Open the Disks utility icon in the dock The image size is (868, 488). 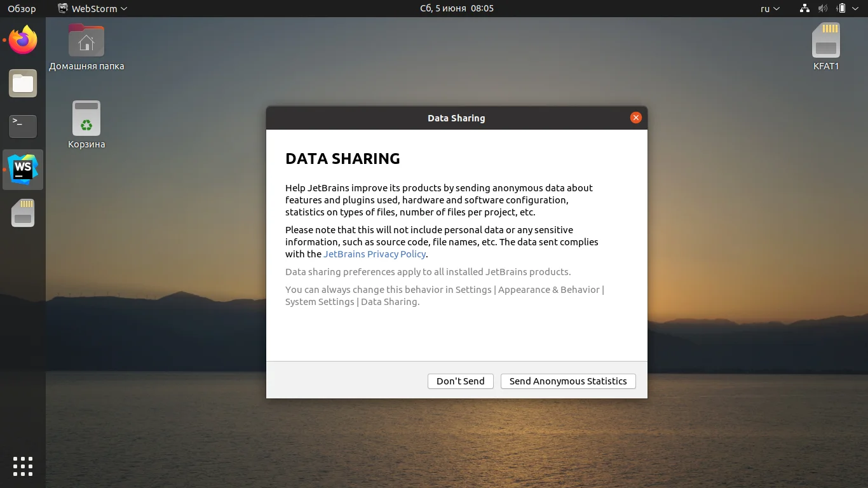coord(23,213)
